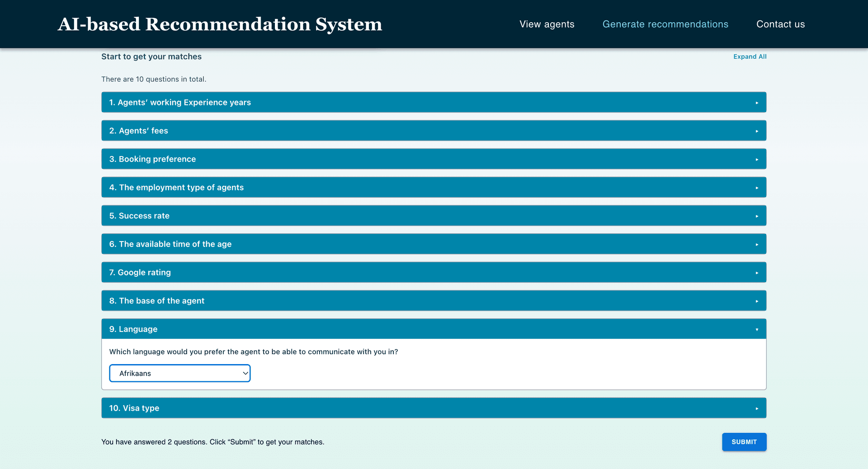Expand the Agents' working Experience years section
868x469 pixels.
click(x=433, y=102)
